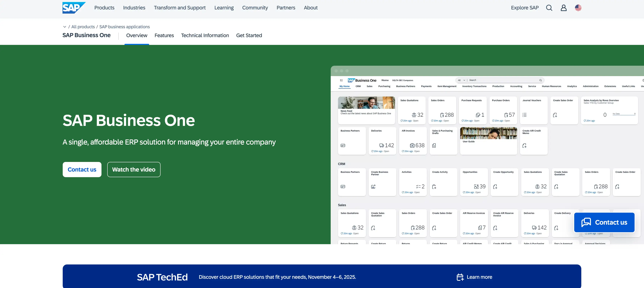The width and height of the screenshot is (644, 288).
Task: Click Create Opportunity icon in CRM
Action: (x=495, y=187)
